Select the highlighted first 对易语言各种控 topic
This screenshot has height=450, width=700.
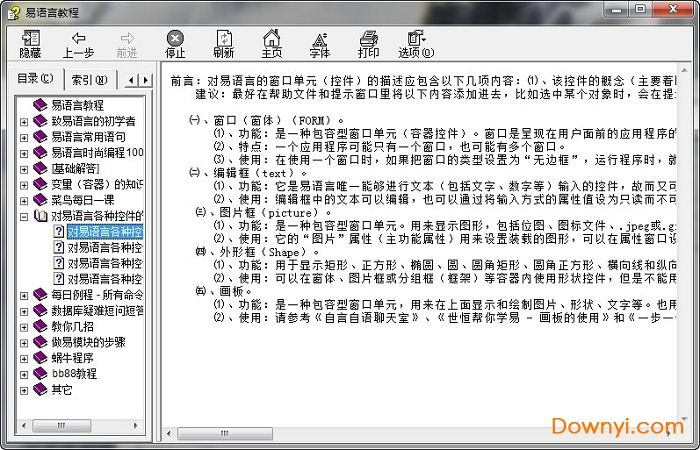point(105,232)
